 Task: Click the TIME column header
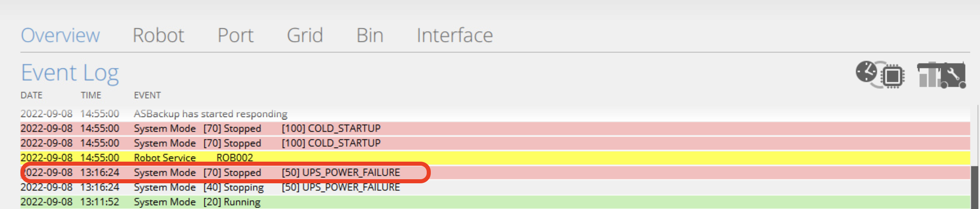click(x=91, y=95)
